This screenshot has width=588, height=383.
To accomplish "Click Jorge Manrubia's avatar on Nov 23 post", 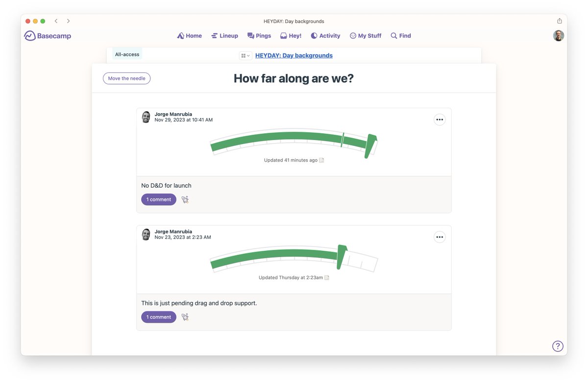I will (x=146, y=235).
